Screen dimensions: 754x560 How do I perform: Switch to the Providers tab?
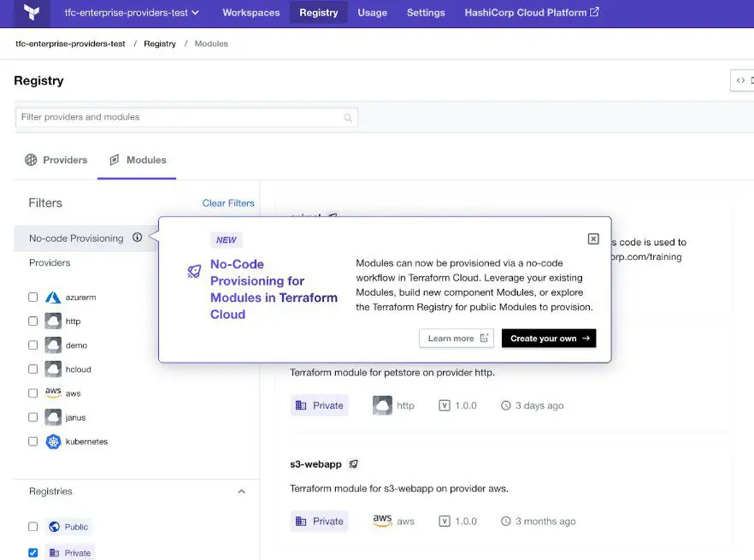(x=56, y=160)
